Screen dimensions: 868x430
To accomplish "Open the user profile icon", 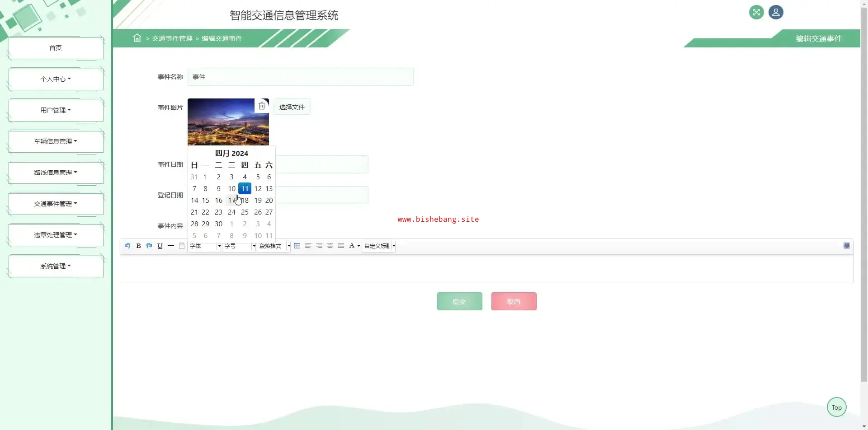I will pos(776,12).
